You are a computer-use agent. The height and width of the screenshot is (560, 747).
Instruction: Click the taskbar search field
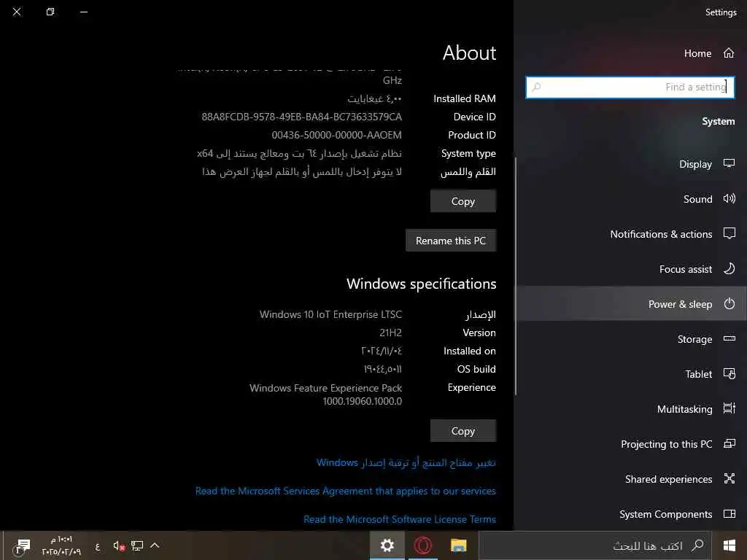(595, 545)
